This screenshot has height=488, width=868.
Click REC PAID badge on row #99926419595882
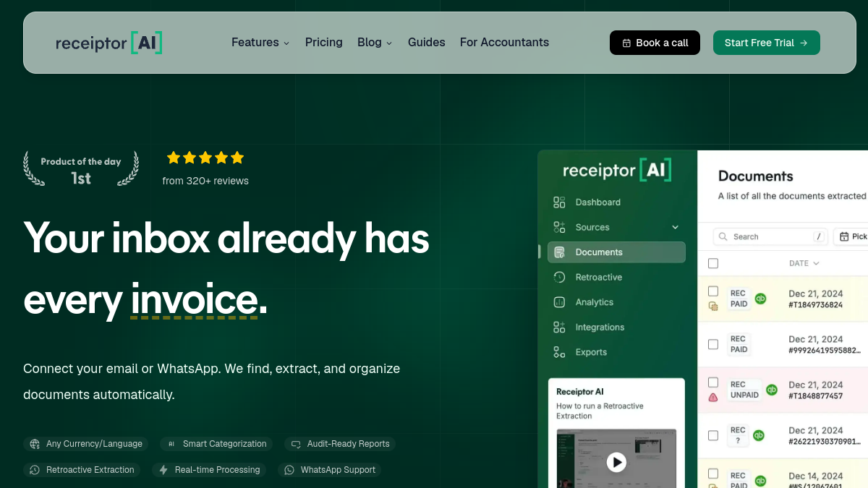[x=739, y=344]
